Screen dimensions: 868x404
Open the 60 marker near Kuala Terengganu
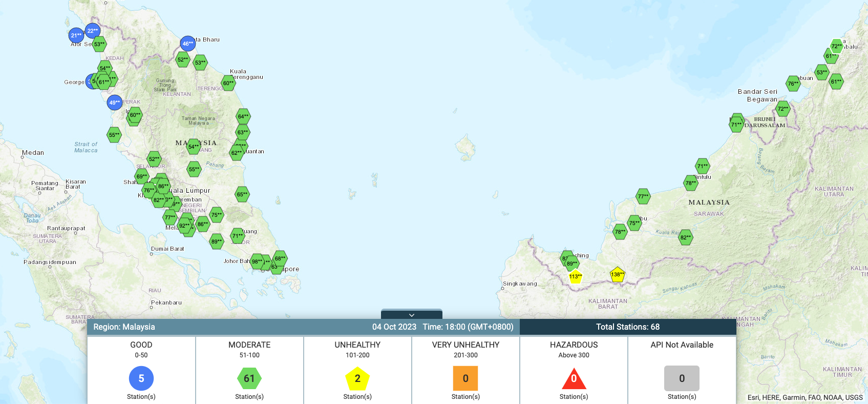228,83
